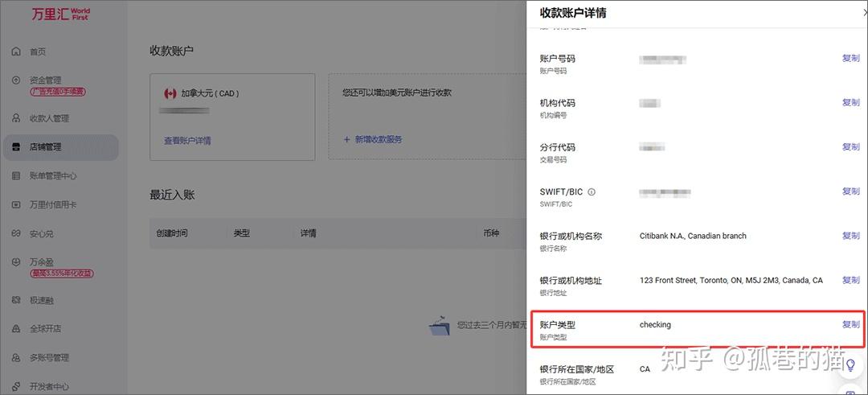Click the Canadian flag icon on CAD card
The width and height of the screenshot is (868, 395).
coord(170,93)
